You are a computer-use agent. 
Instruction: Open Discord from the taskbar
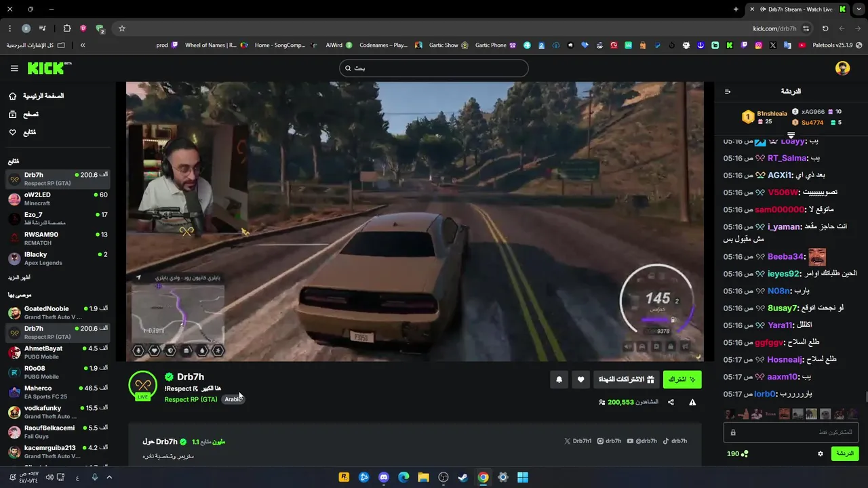[384, 477]
